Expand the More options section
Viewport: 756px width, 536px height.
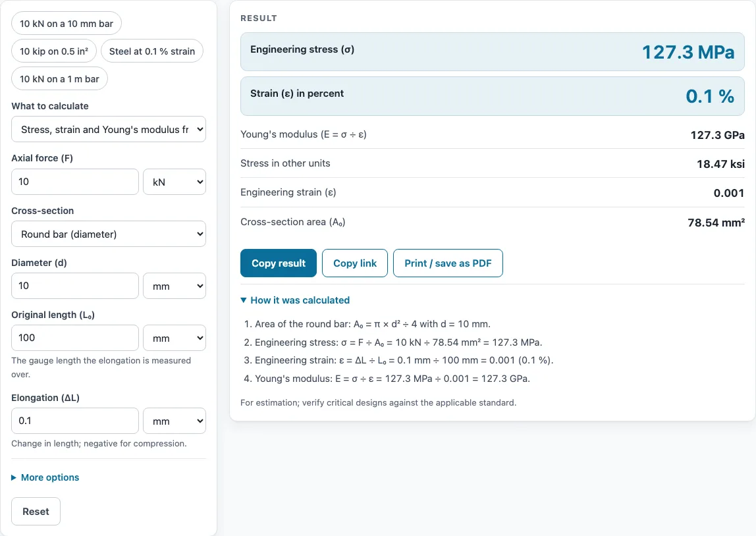(x=45, y=477)
